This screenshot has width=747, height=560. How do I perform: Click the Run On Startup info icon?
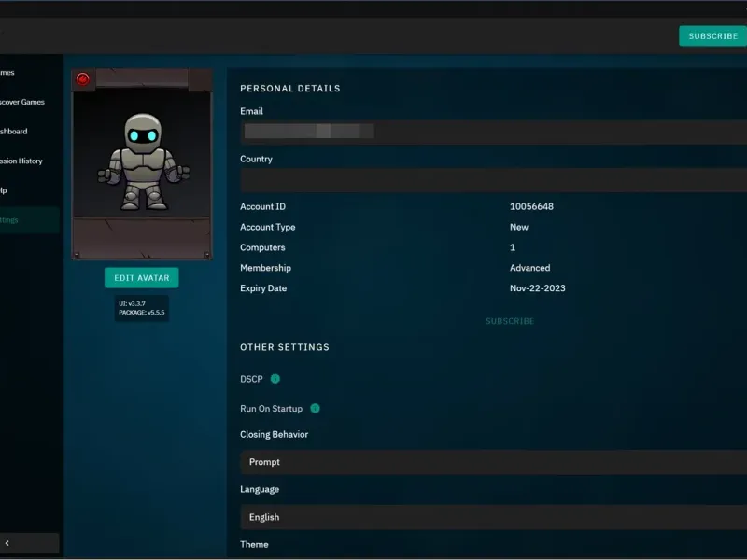(x=315, y=408)
